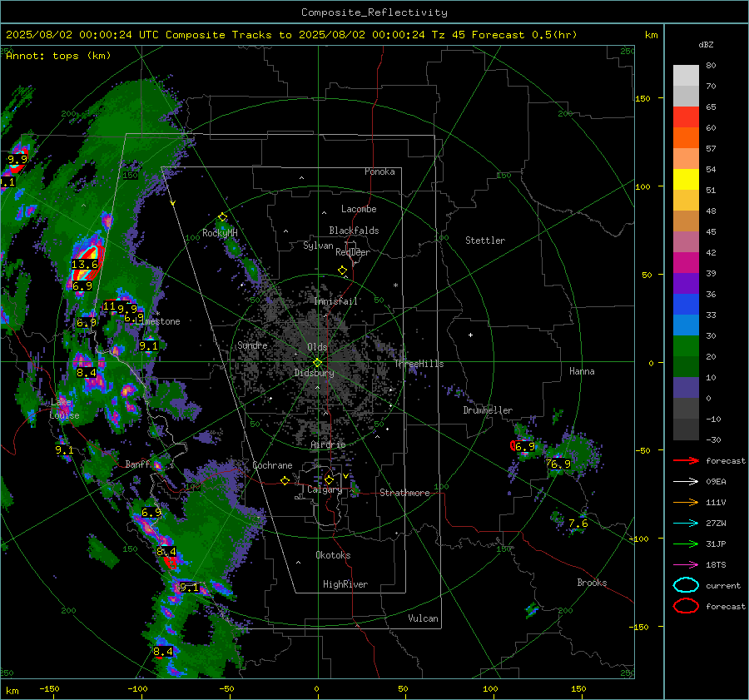Click the Drumheller town label
This screenshot has height=700, width=749.
[488, 410]
